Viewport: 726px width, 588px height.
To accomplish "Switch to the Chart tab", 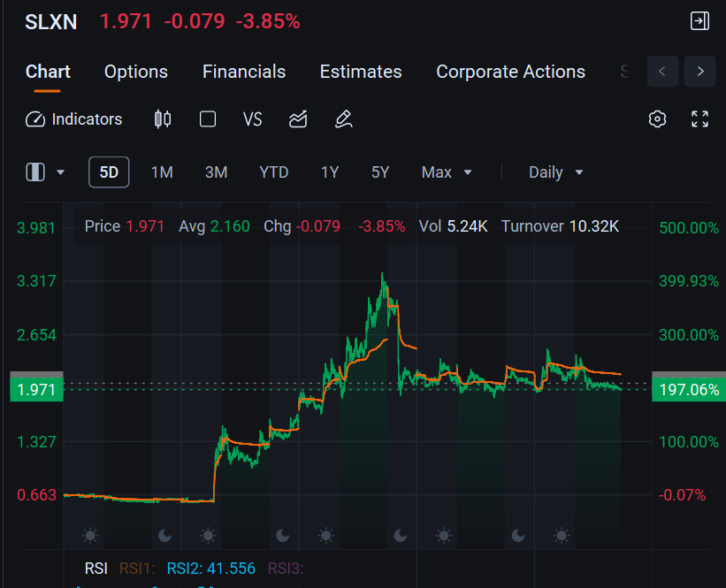I will (48, 72).
